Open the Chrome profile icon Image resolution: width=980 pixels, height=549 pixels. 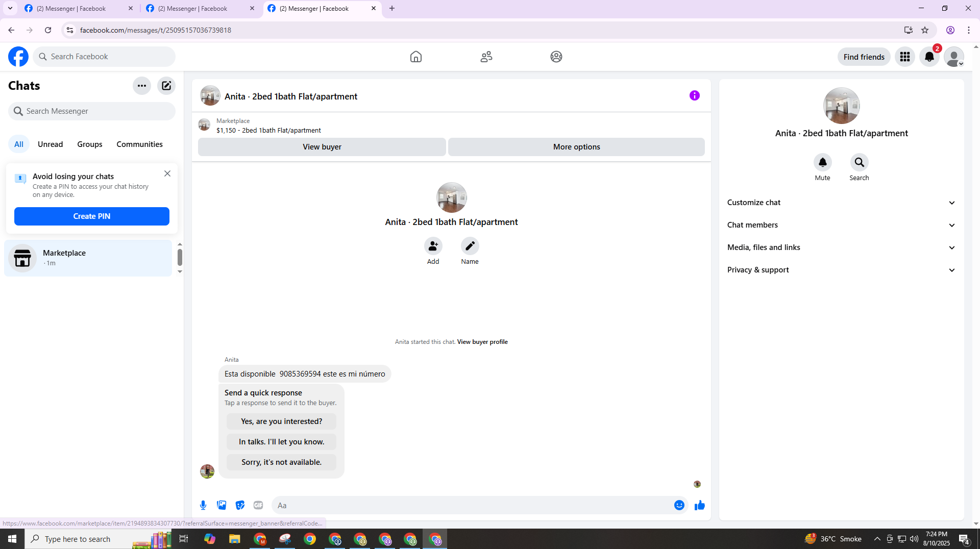point(950,30)
